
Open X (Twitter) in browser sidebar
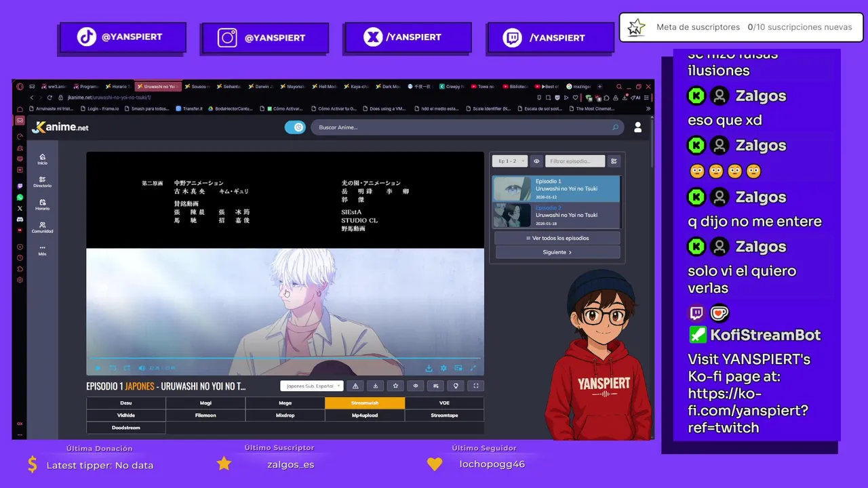click(20, 208)
